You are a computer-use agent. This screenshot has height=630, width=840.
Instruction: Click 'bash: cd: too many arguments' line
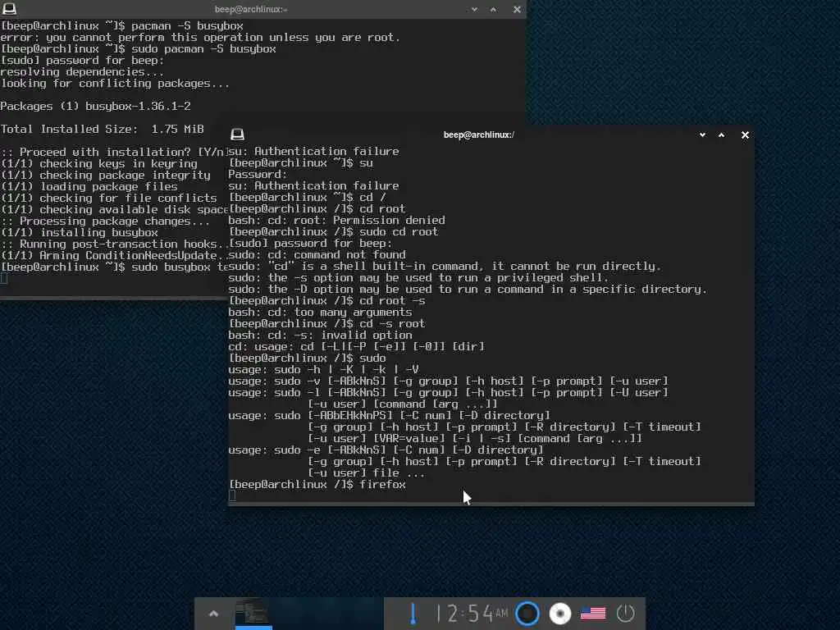(321, 312)
